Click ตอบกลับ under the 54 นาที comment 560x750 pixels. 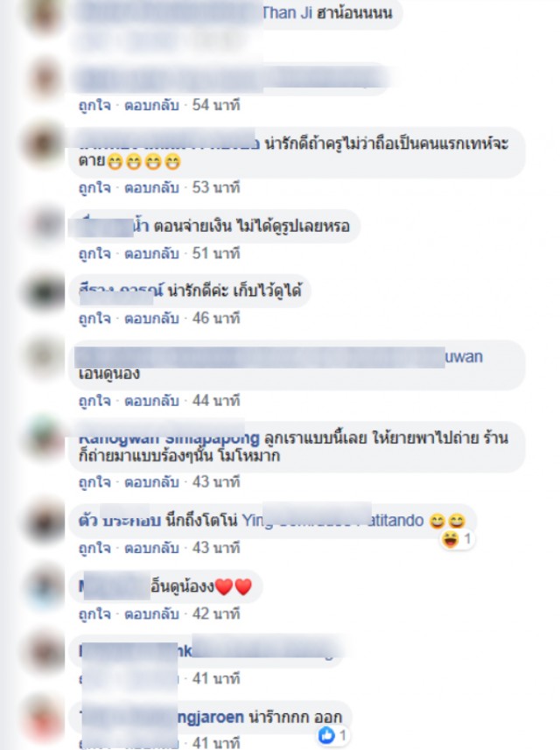pos(151,105)
